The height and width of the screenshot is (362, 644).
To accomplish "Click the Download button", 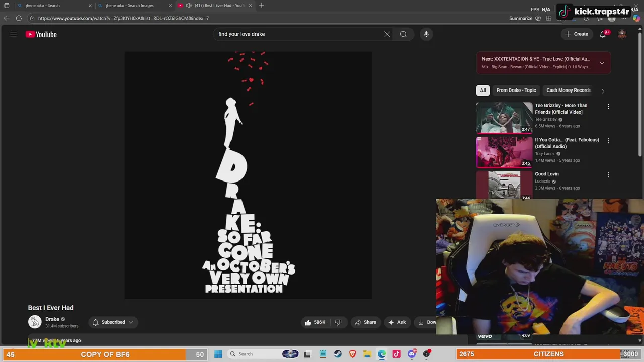I will [426, 322].
